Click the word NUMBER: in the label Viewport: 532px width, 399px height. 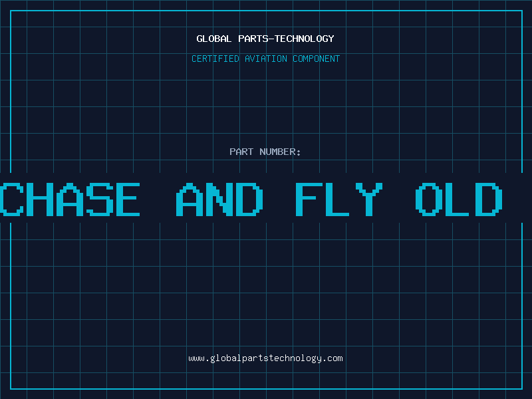[x=280, y=152]
